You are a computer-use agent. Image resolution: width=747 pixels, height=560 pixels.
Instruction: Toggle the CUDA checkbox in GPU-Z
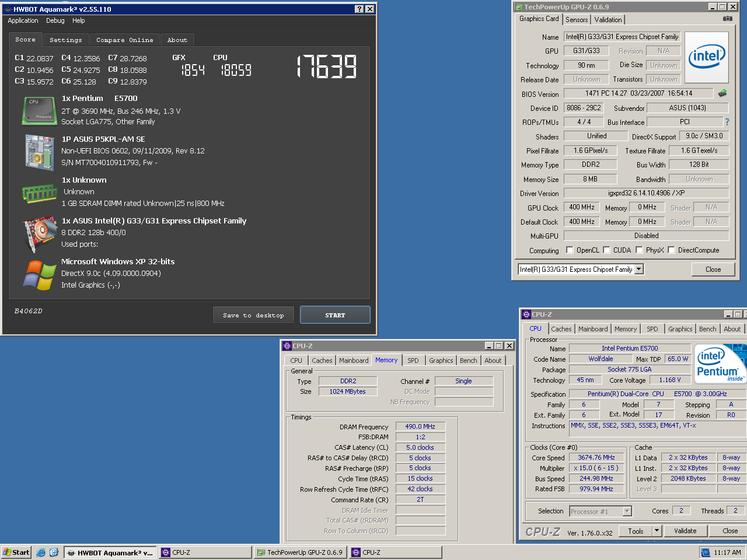click(x=606, y=250)
